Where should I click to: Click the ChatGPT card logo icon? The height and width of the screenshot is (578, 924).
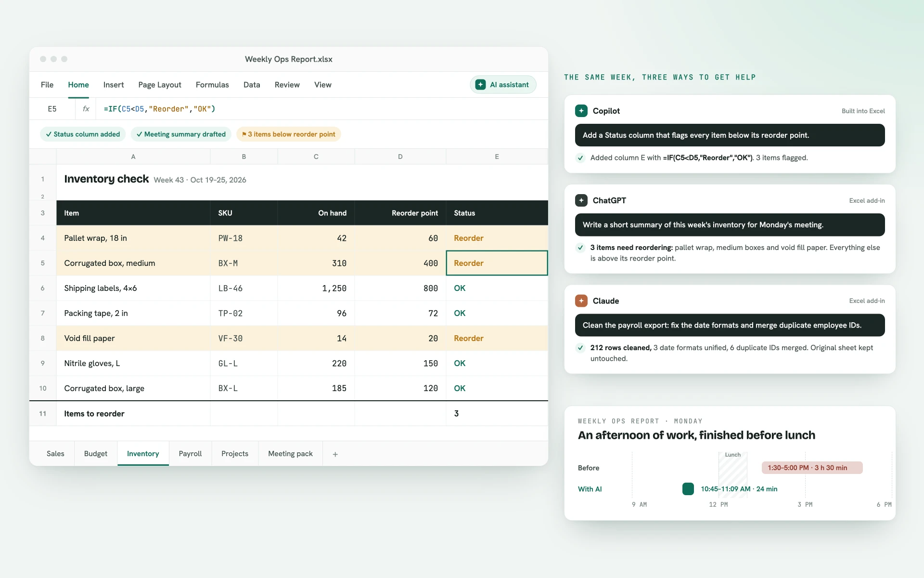pos(581,200)
